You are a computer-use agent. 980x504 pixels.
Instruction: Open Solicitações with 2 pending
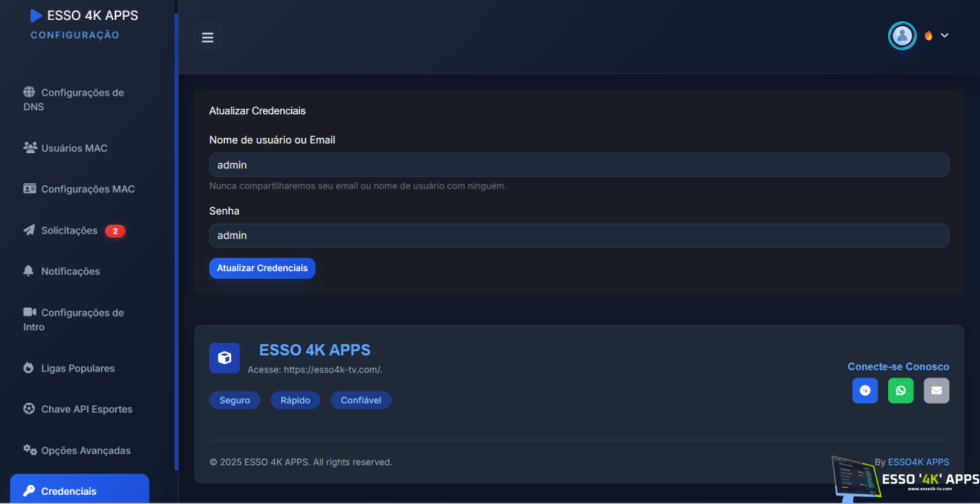70,231
